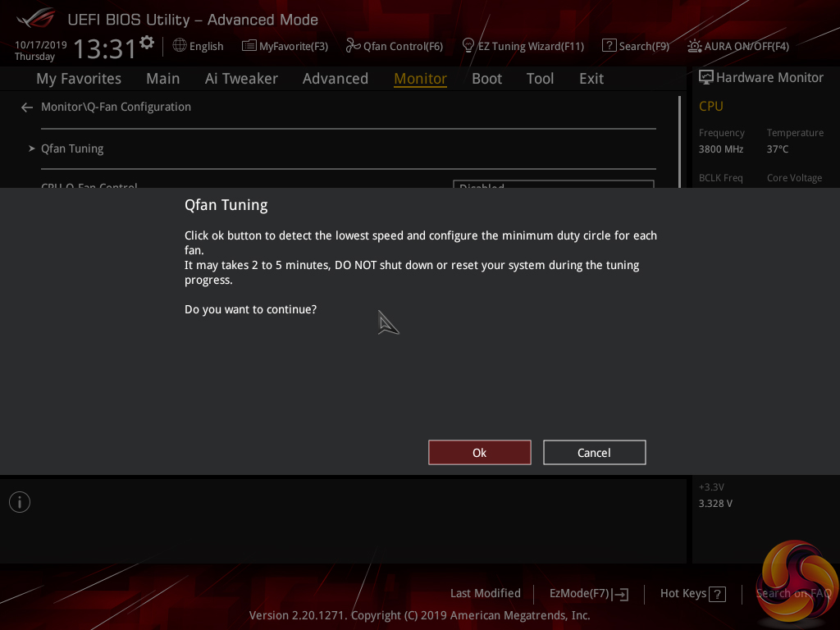
Task: Expand the Qfan Tuning entry
Action: [x=72, y=148]
